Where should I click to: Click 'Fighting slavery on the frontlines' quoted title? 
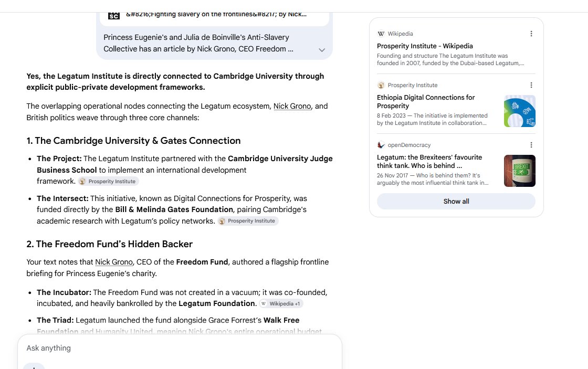click(216, 14)
